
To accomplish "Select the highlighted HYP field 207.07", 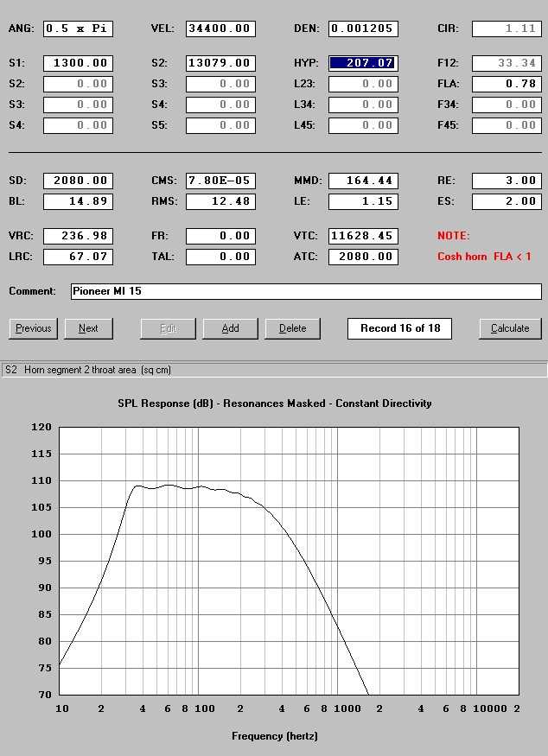I will pos(363,63).
